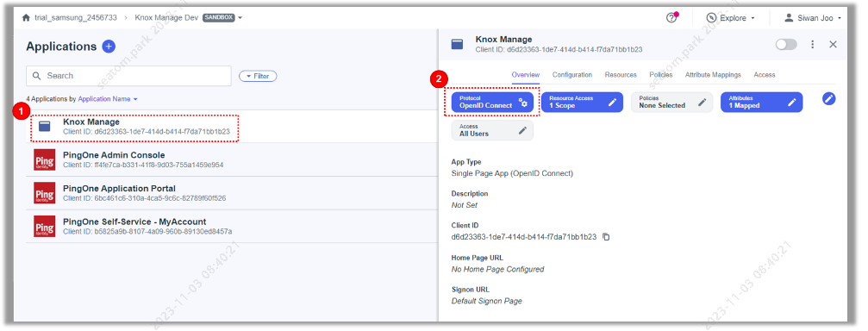Click the user profile icon by Siwan Joo
Screen dimensions: 868x331
tap(789, 18)
